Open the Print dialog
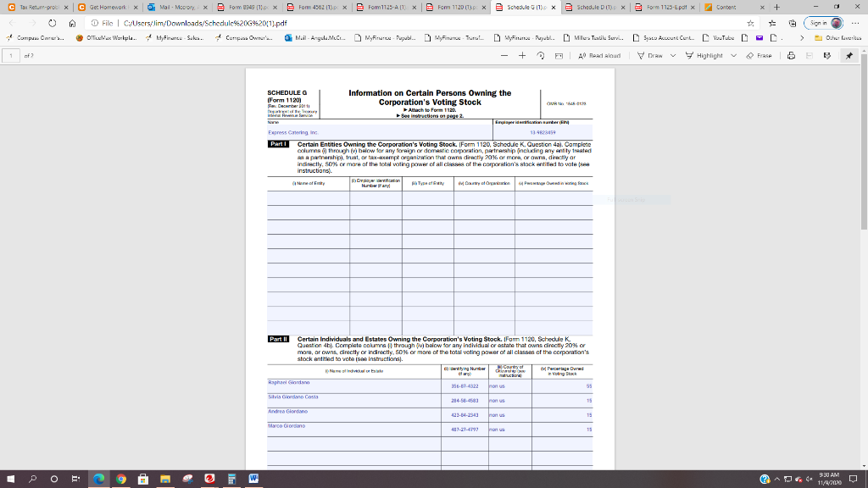Screen dimensions: 868x488 [x=792, y=55]
